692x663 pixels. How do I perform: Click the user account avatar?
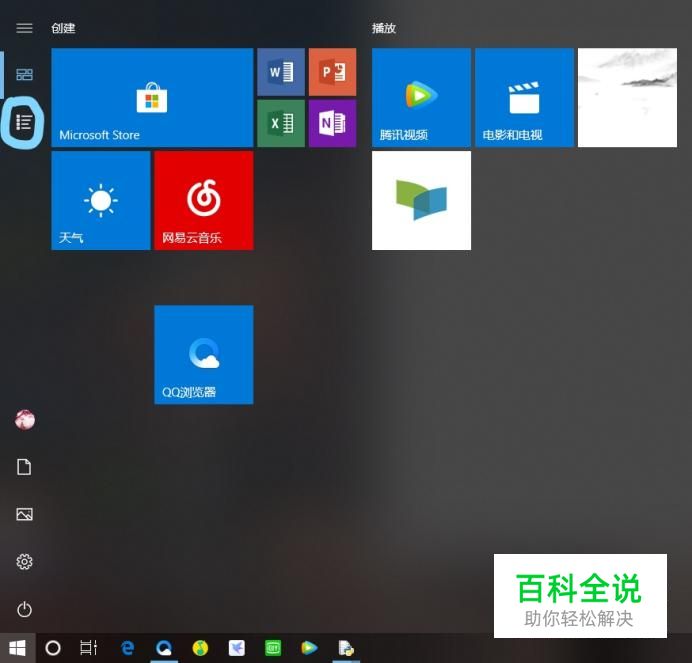coord(25,420)
